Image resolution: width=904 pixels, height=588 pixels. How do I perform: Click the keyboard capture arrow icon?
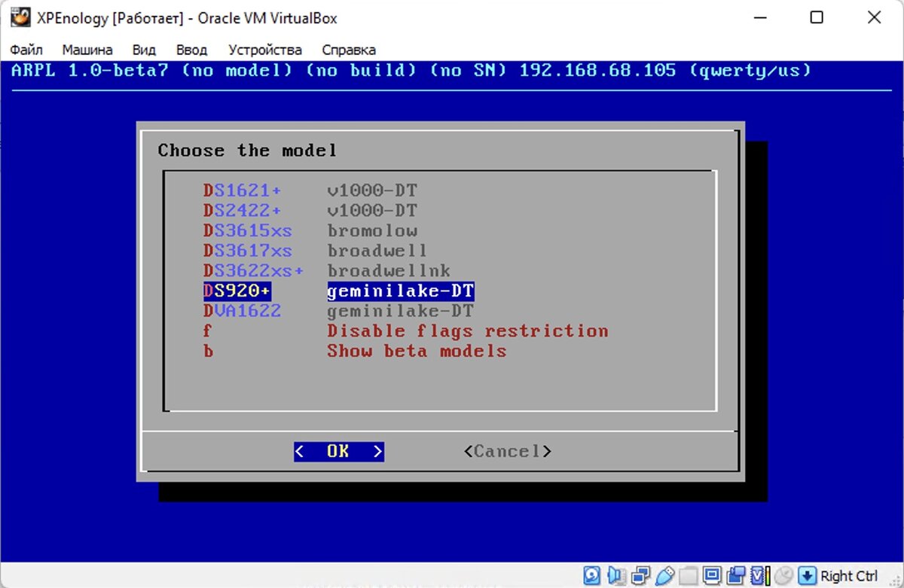(808, 576)
